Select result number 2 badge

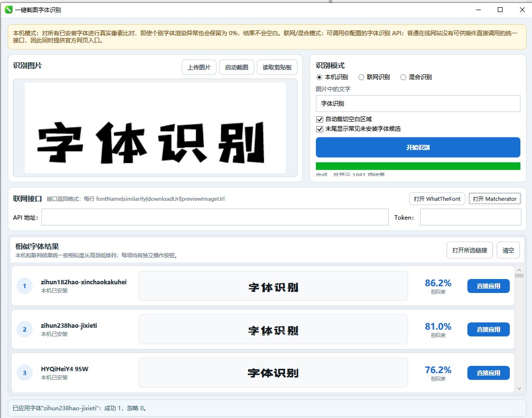[25, 329]
